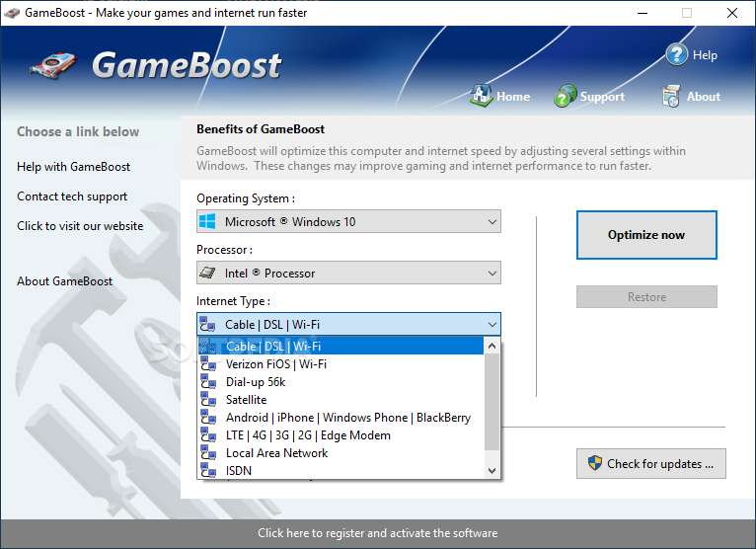
Task: Click the Support globe icon
Action: click(x=565, y=96)
